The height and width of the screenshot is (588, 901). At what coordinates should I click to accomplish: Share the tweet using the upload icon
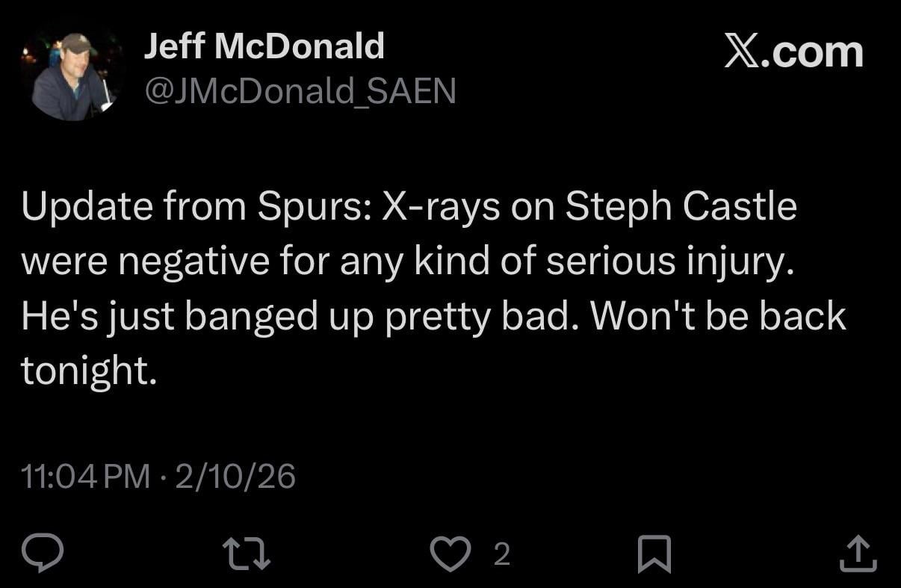click(x=858, y=553)
